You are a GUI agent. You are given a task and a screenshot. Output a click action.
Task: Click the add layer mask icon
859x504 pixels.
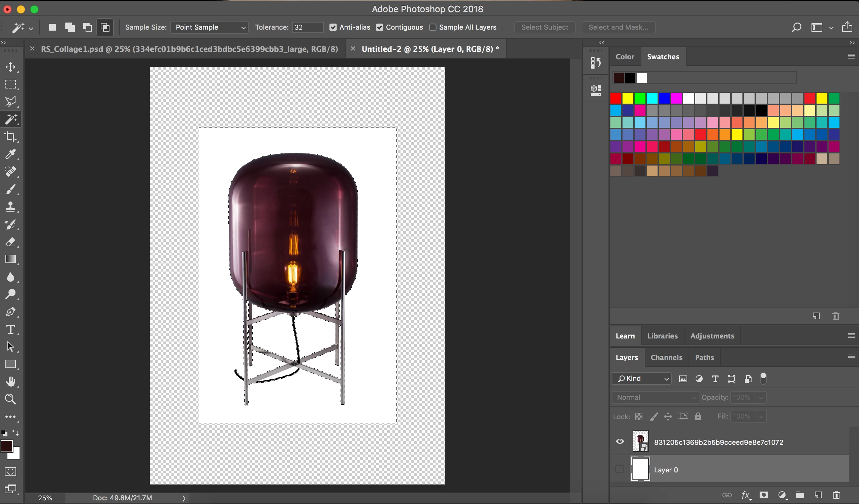point(764,495)
